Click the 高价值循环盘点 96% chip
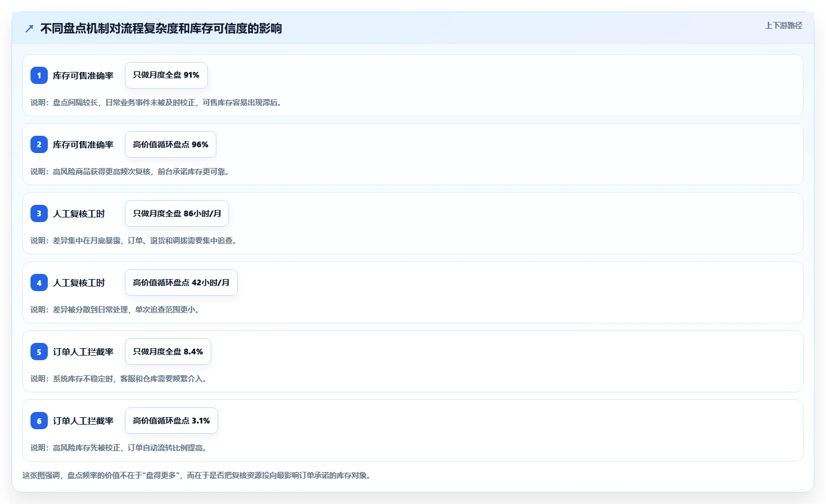The image size is (826, 504). click(x=170, y=144)
